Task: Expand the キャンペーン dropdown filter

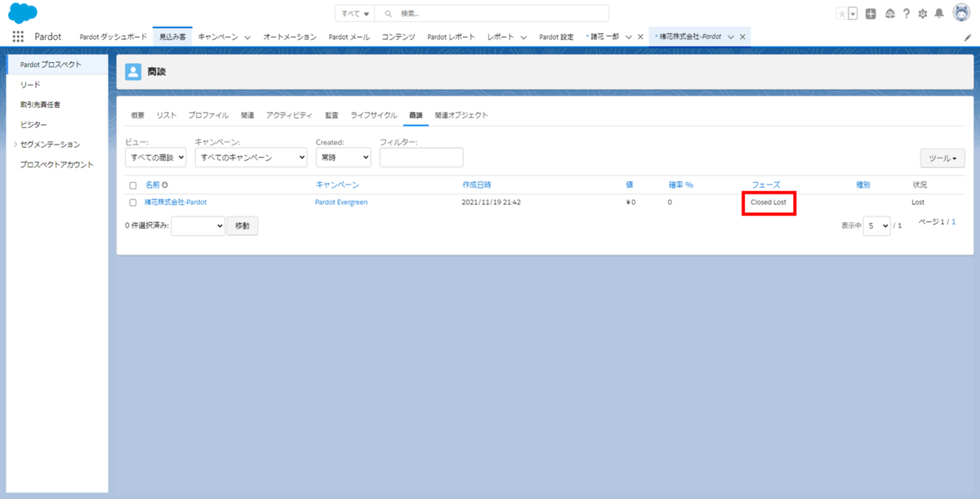Action: [x=251, y=157]
